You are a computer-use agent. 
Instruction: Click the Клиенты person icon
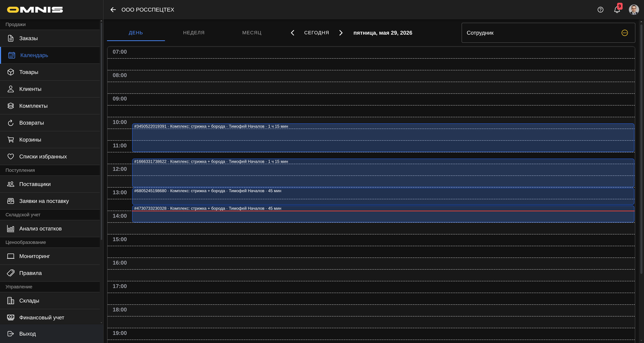[x=11, y=89]
